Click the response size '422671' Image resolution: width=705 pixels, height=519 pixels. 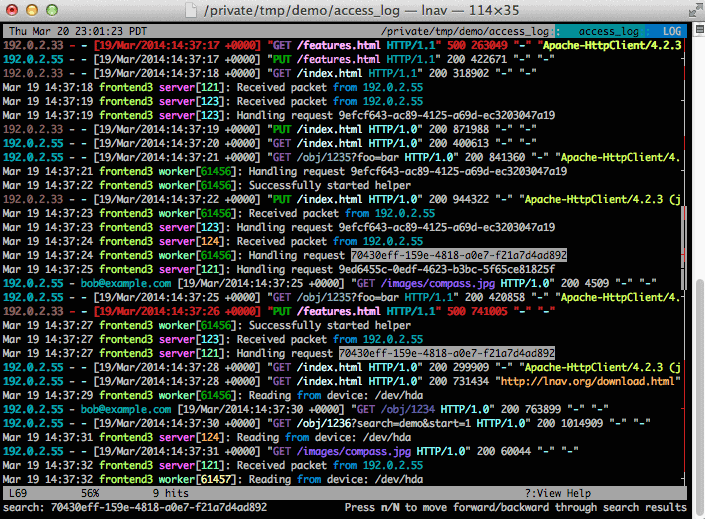489,59
